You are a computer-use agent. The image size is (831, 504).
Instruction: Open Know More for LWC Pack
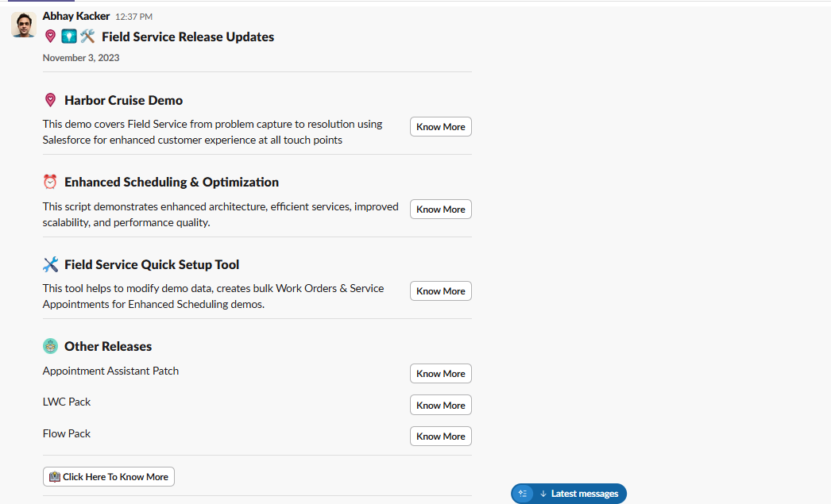point(440,405)
